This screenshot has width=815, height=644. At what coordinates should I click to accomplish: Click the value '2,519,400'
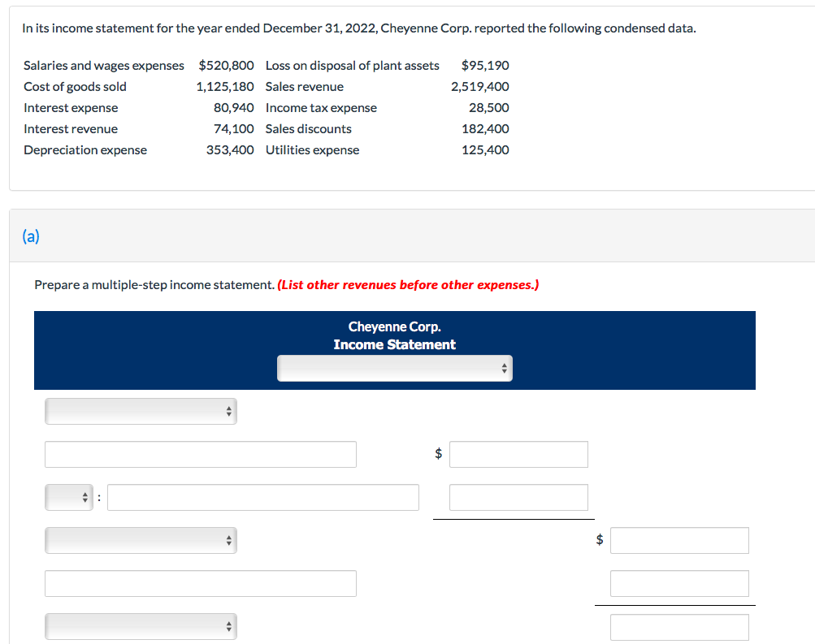479,87
